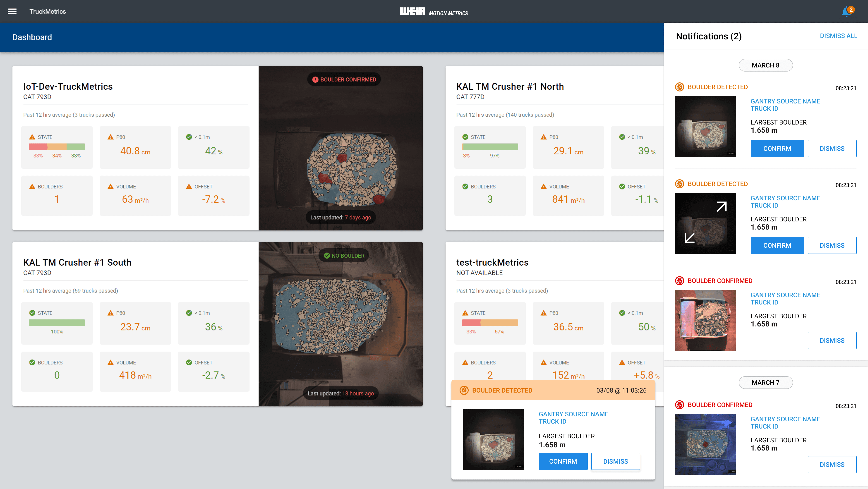Screen dimensions: 868x489
Task: Click the Weir Motion Metrics logo
Action: pos(434,12)
